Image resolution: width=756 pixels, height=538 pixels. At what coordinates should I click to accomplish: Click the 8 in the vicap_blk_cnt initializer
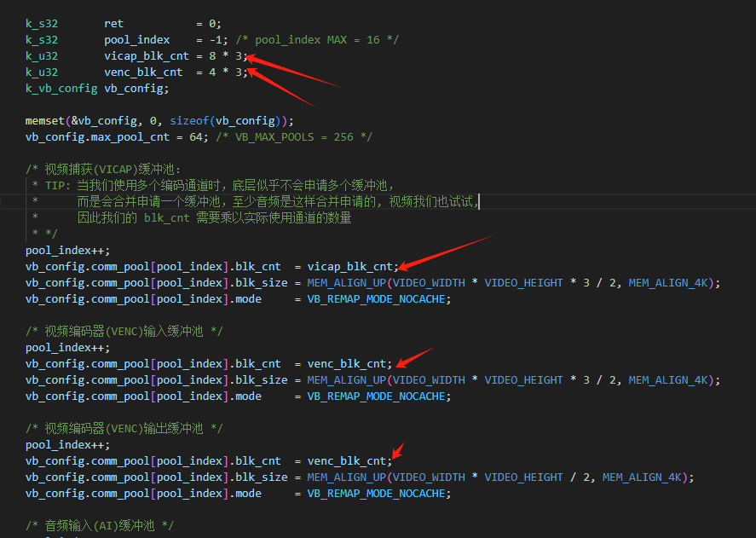212,56
